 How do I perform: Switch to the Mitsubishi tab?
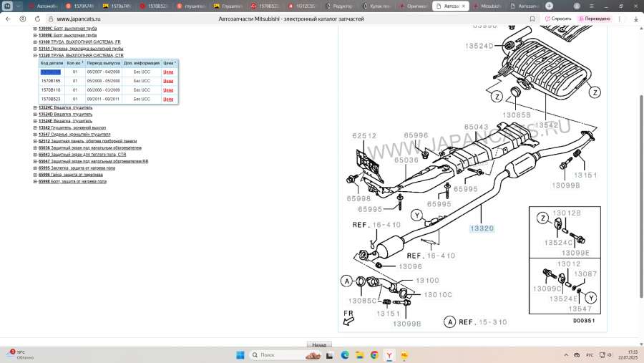(487, 6)
